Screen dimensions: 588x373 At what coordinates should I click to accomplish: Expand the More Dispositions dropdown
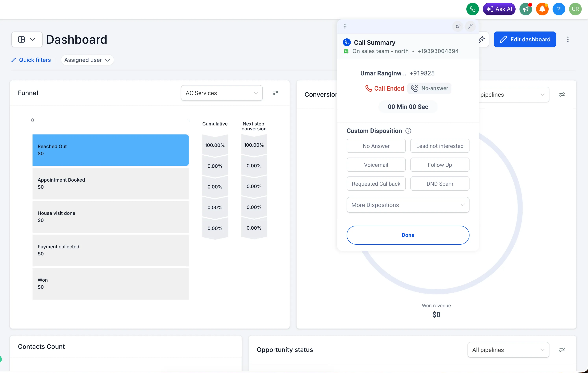pos(408,205)
